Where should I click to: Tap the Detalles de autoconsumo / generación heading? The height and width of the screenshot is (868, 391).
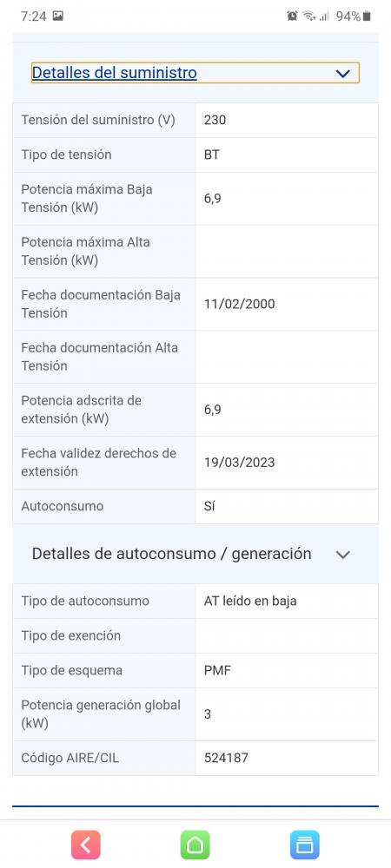(x=172, y=554)
